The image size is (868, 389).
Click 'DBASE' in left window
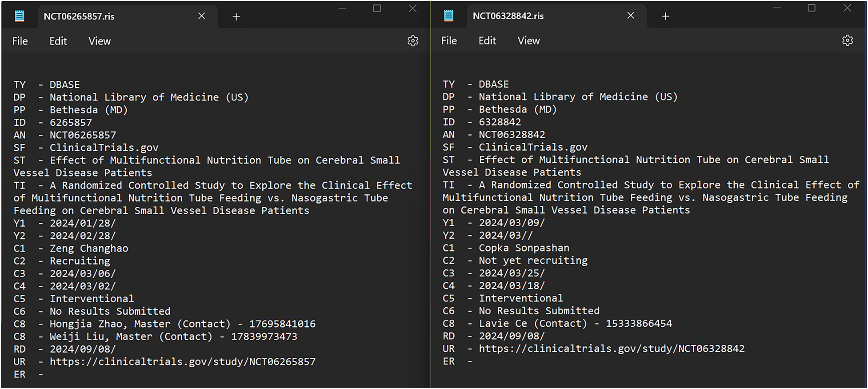tap(65, 85)
